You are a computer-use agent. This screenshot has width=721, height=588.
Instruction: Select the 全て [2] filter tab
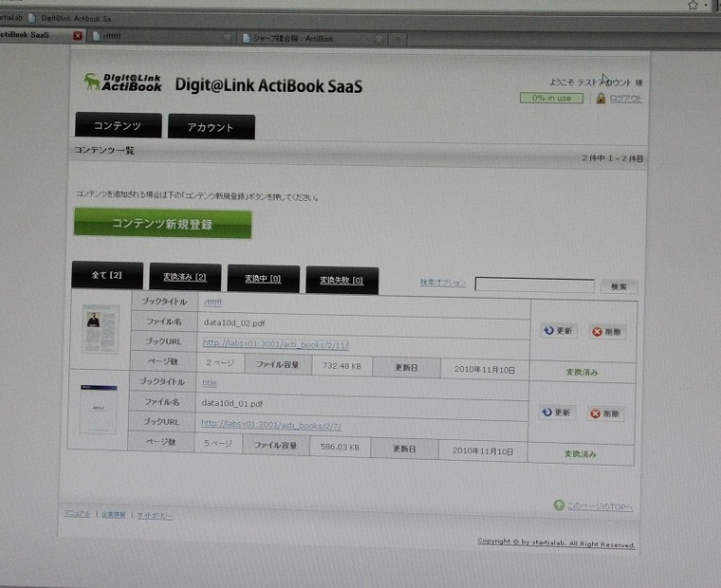tap(107, 275)
